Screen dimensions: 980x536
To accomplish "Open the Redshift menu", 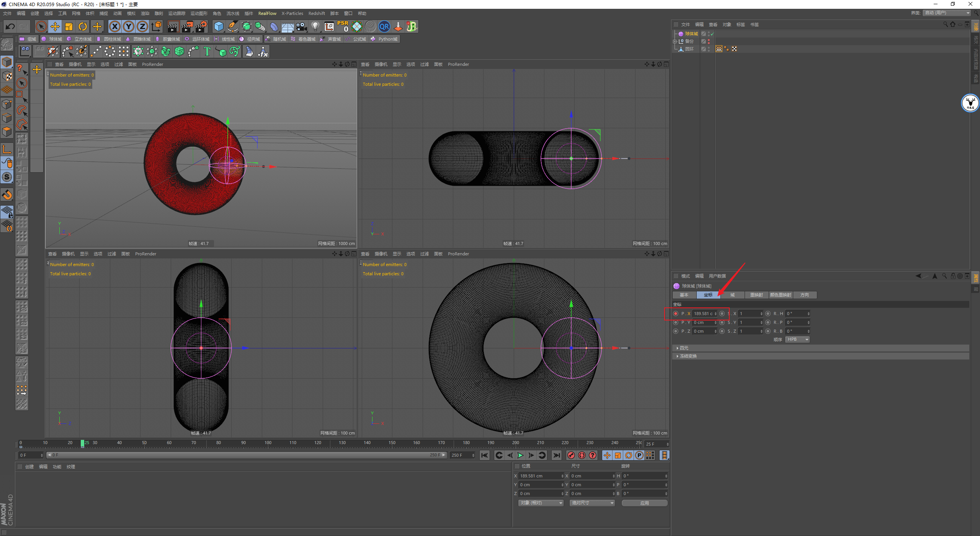I will pos(317,13).
